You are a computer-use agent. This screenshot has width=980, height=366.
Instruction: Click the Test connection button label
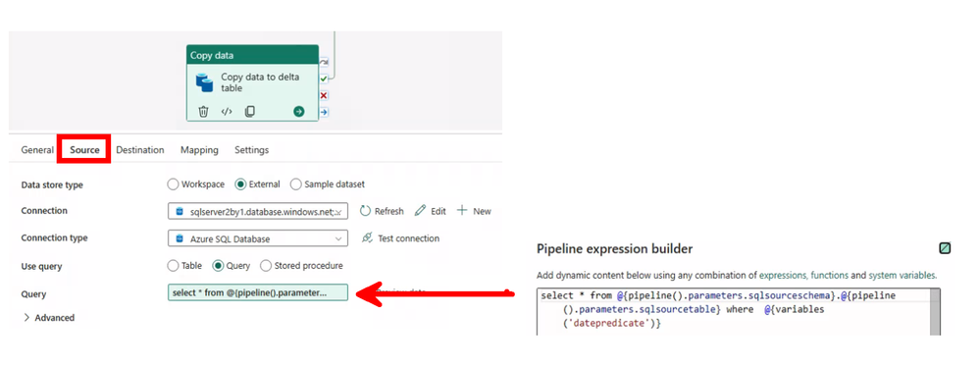409,238
